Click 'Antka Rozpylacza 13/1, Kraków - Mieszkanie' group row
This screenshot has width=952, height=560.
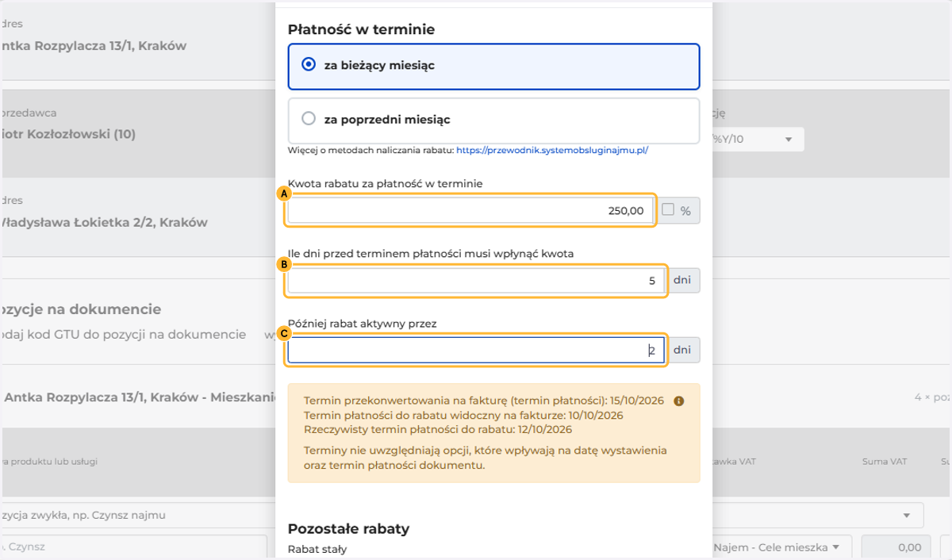(x=138, y=397)
